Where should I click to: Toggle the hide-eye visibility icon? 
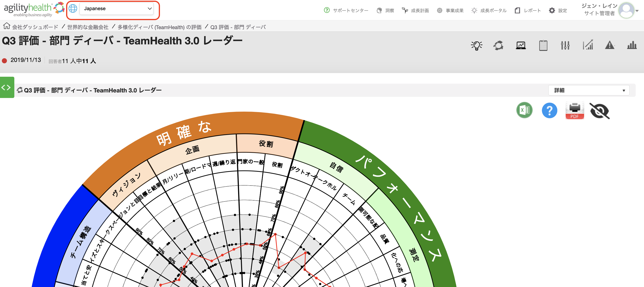(599, 111)
